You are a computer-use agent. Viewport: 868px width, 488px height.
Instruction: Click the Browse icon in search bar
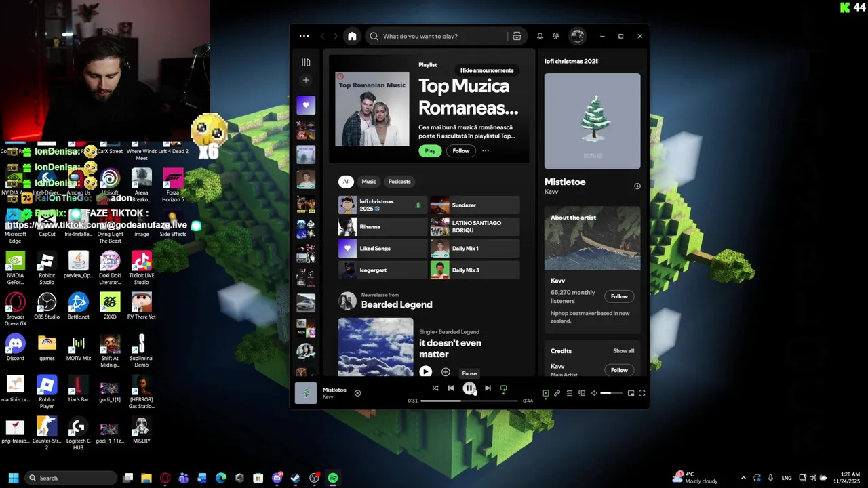(517, 36)
